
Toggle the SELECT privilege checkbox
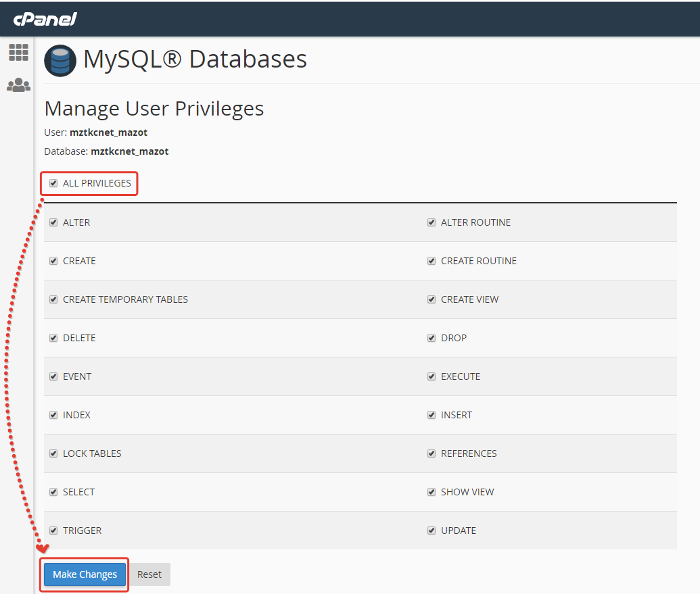[x=53, y=492]
